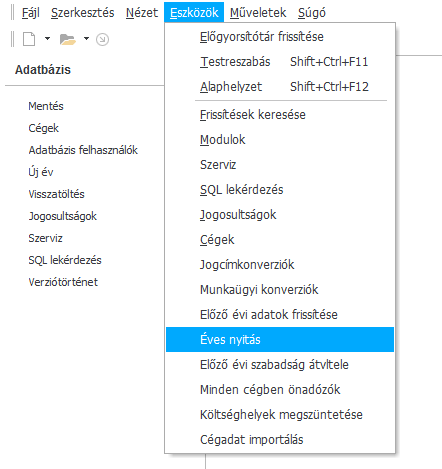Select Költséghelyek megszüntetése menu item
Image resolution: width=442 pixels, height=469 pixels.
click(x=280, y=414)
